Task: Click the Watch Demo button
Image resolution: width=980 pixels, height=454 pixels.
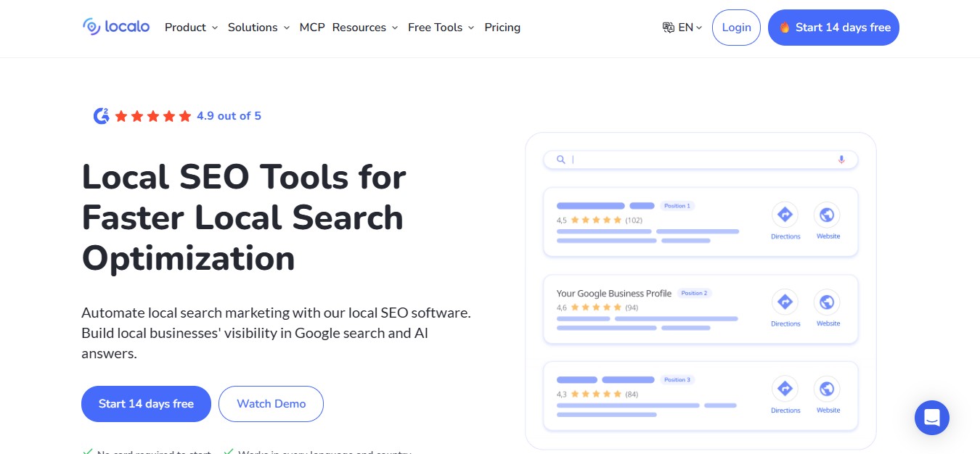Action: coord(271,404)
